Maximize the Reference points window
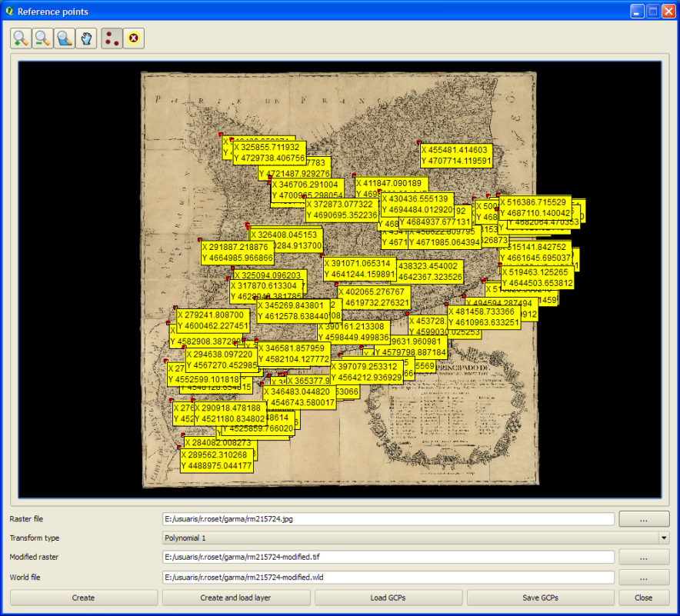Viewport: 680px width, 616px height. pos(652,12)
